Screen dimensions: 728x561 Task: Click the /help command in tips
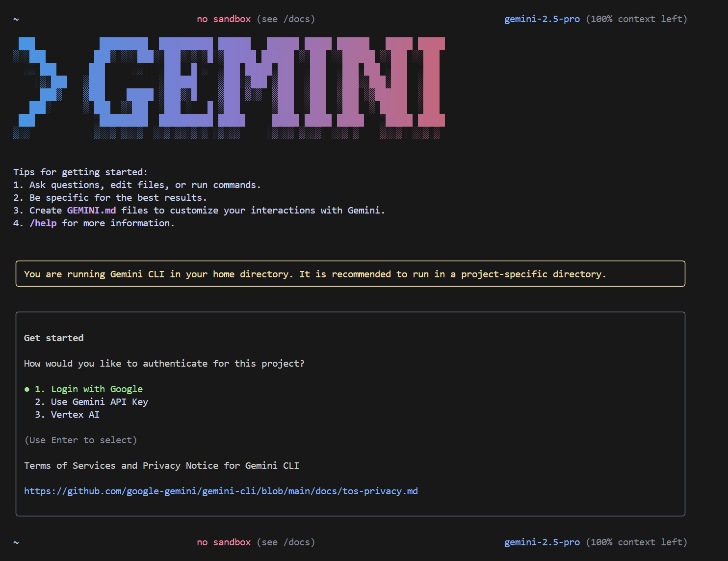[43, 223]
